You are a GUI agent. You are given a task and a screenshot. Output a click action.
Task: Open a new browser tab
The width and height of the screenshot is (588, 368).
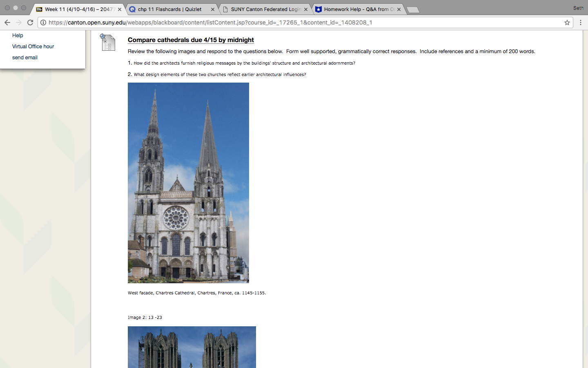pos(413,10)
